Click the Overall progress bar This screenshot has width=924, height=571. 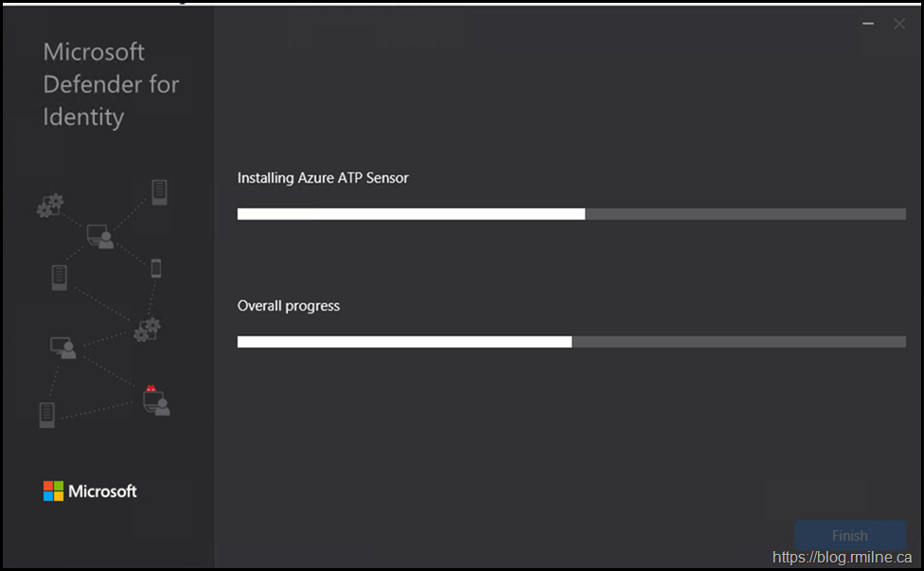point(571,342)
